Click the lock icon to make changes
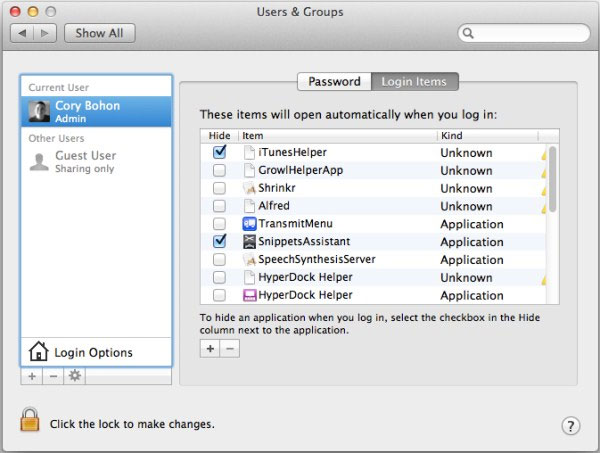The width and height of the screenshot is (600, 453). coord(30,419)
